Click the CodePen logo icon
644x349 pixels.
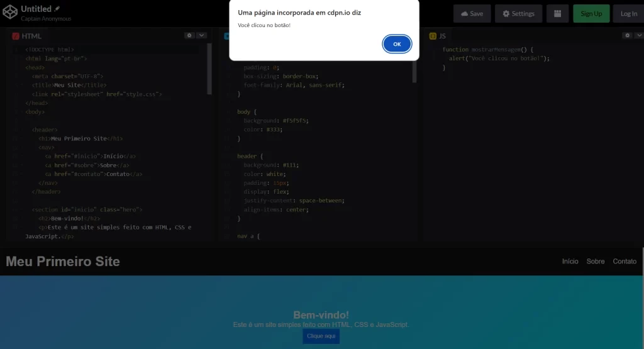(x=10, y=13)
